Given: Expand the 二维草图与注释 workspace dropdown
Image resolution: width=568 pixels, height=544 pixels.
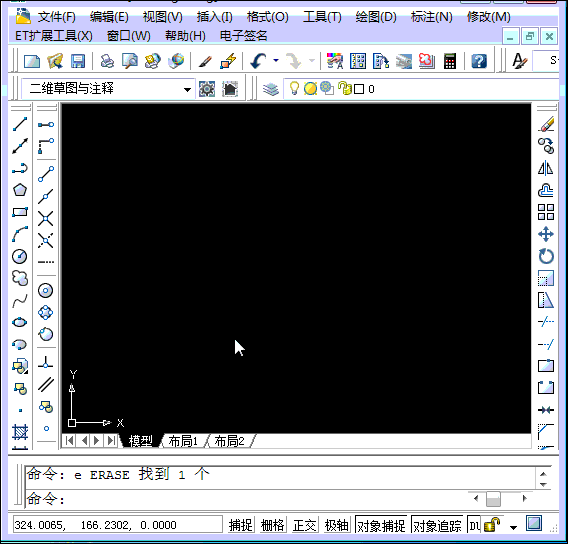Looking at the screenshot, I should point(187,89).
